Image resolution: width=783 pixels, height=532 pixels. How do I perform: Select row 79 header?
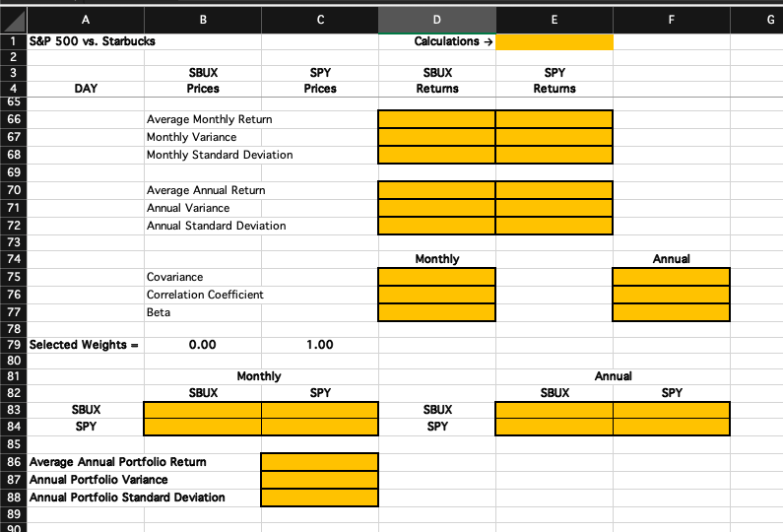14,345
